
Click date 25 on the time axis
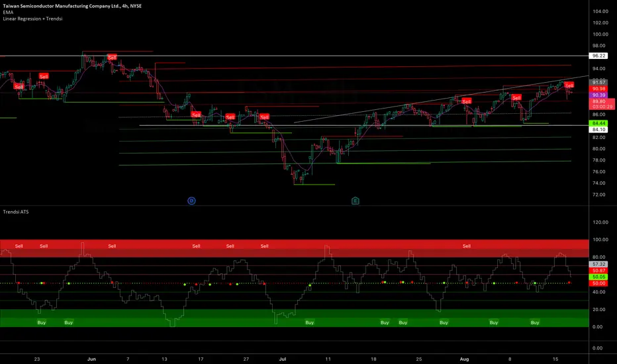click(418, 359)
